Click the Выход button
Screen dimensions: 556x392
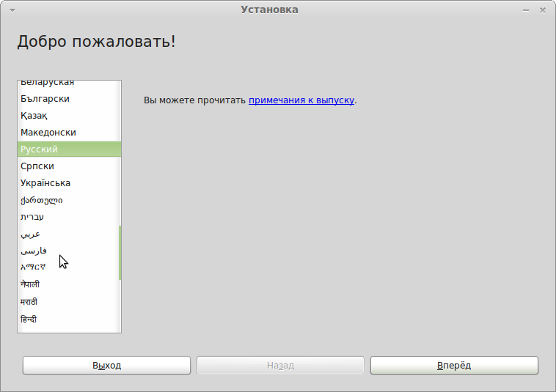tap(107, 366)
